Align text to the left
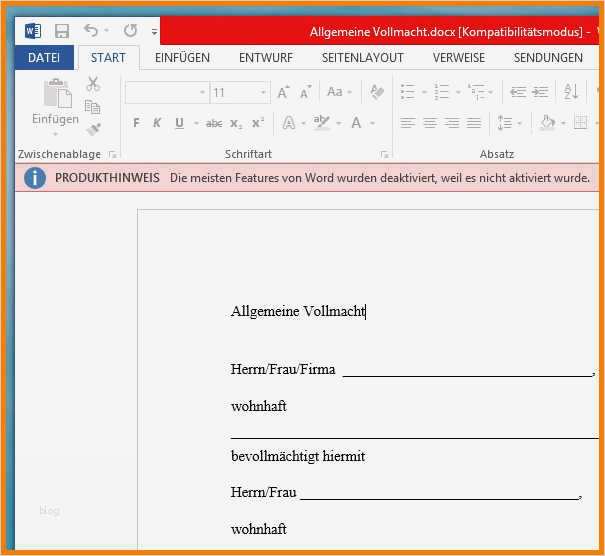This screenshot has width=605, height=556. [408, 123]
